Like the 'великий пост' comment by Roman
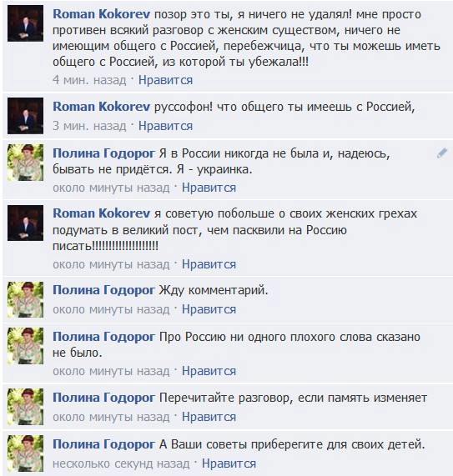 pyautogui.click(x=209, y=265)
